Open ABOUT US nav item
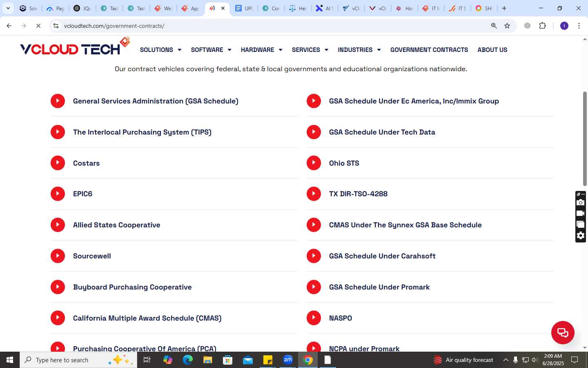The height and width of the screenshot is (368, 588). click(x=492, y=50)
